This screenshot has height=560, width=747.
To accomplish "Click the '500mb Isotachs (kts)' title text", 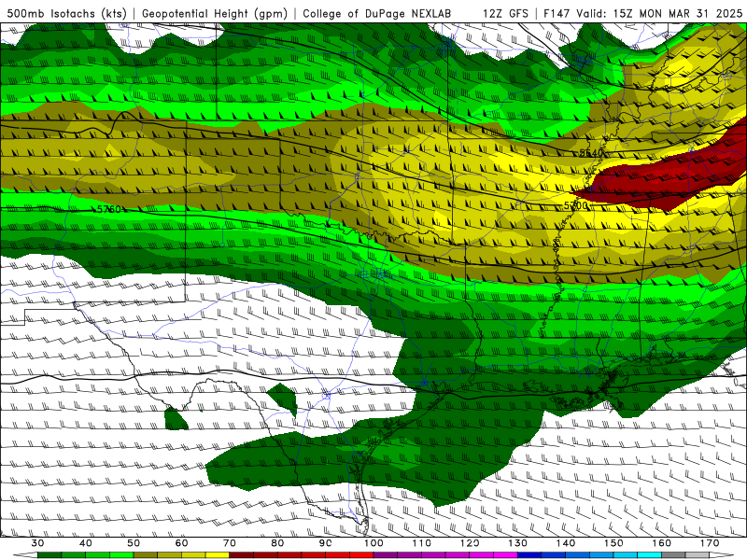I will pos(66,14).
